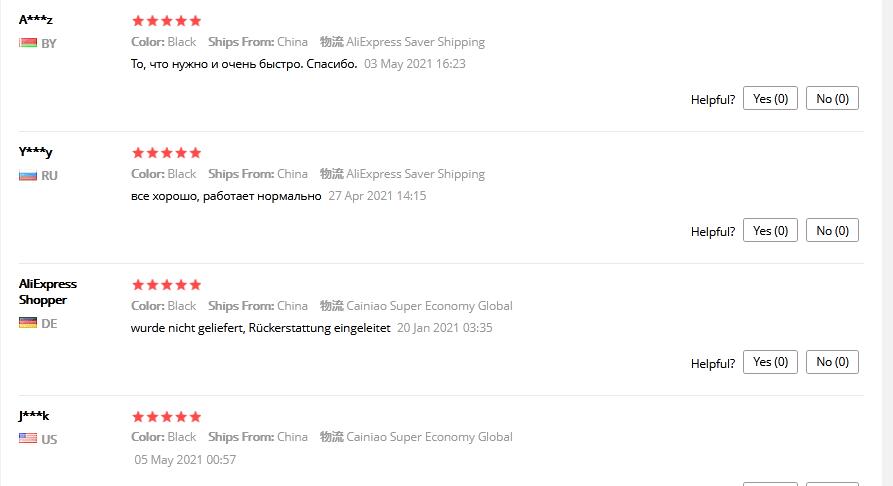893x486 pixels.
Task: Click the AliExpress Shopper reviewer name
Action: 48,292
